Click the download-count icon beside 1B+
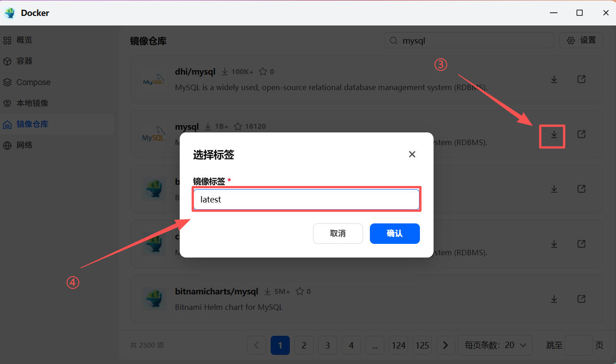This screenshot has width=616, height=364. coord(208,126)
